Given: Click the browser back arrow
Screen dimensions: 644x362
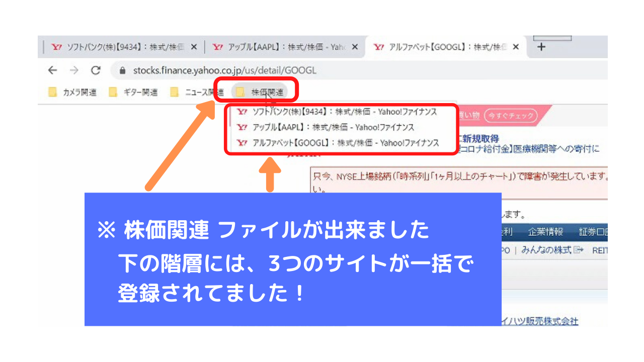Looking at the screenshot, I should (x=52, y=70).
